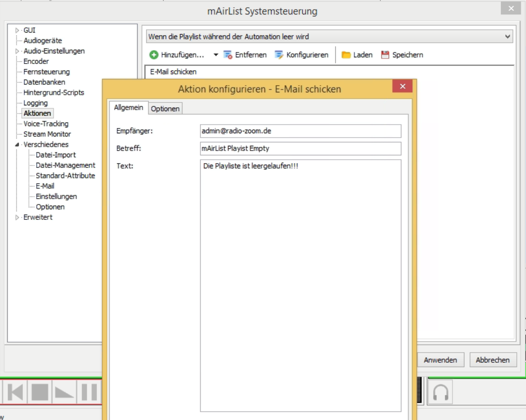Select E-Mail in the settings tree
526x420 pixels.
pyautogui.click(x=45, y=186)
